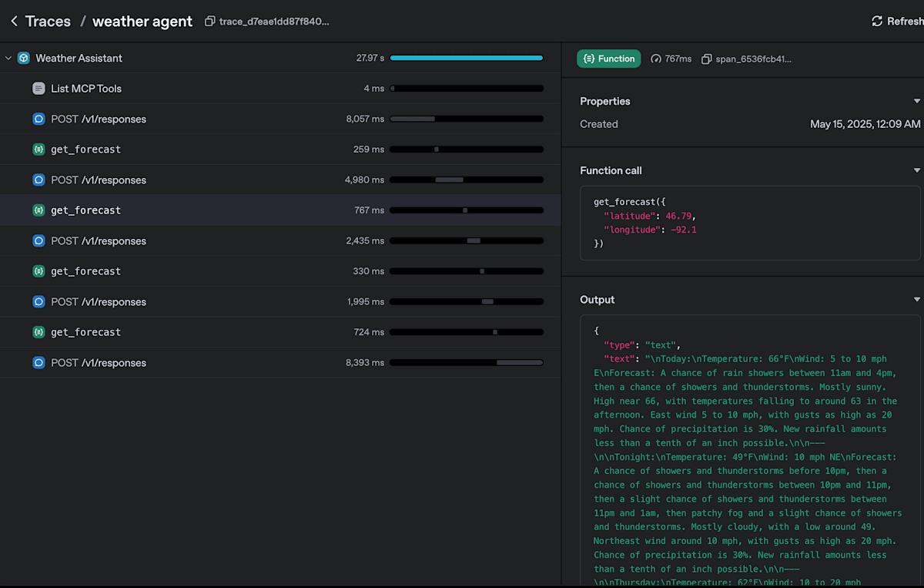
Task: Collapse the Output section arrow
Action: [x=916, y=300]
